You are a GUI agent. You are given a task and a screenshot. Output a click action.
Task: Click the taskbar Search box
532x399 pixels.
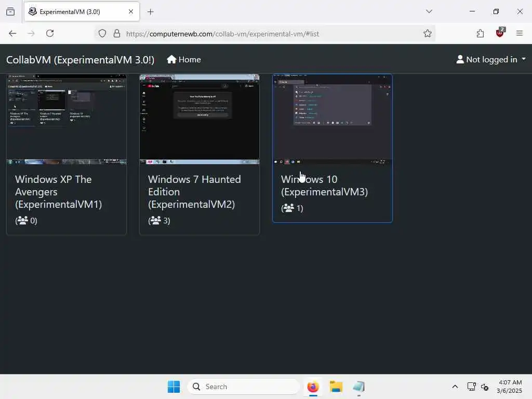tap(244, 387)
